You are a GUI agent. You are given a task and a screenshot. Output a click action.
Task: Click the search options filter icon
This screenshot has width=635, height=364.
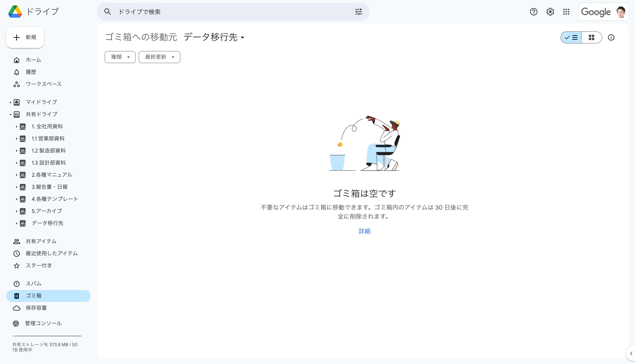tap(358, 12)
